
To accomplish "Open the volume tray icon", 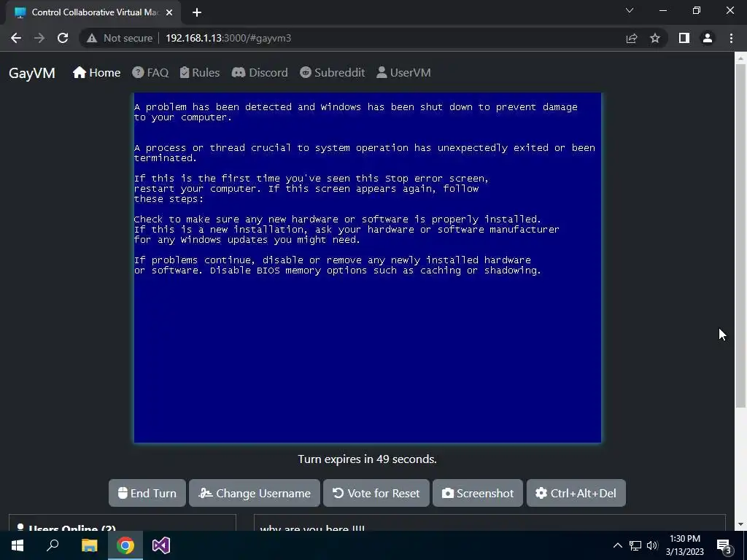I will [652, 545].
